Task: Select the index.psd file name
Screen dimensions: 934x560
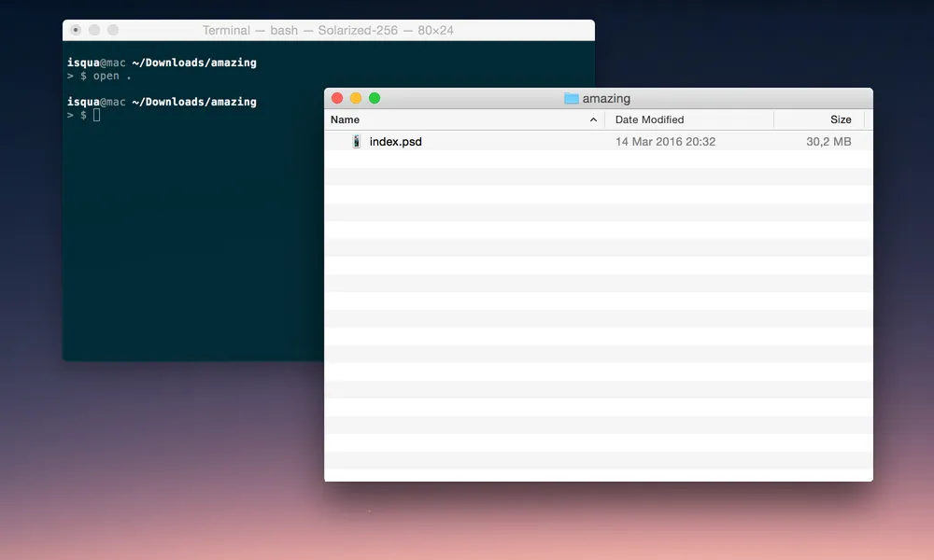Action: point(395,142)
